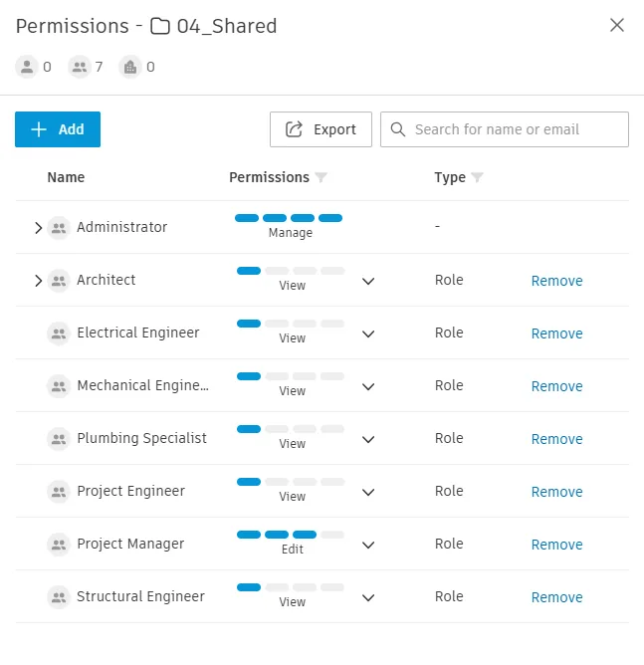Screen dimensions: 644x665
Task: Expand the Architect row
Action: coord(38,281)
